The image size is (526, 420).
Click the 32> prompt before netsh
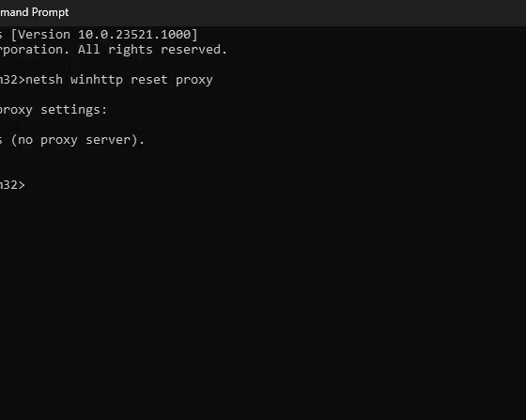point(12,80)
